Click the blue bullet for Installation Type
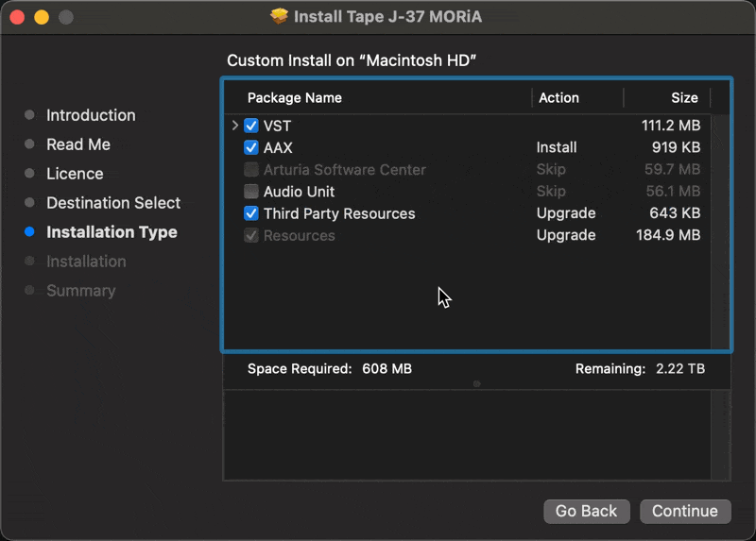 [29, 232]
